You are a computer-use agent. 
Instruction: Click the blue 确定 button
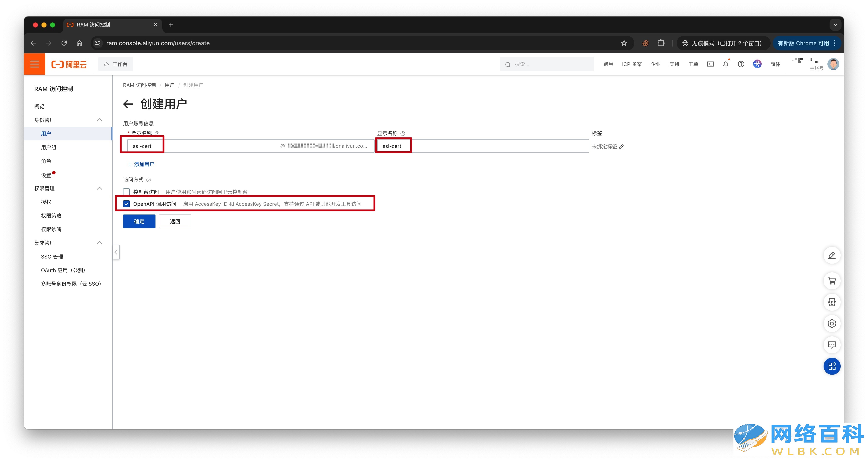[139, 221]
